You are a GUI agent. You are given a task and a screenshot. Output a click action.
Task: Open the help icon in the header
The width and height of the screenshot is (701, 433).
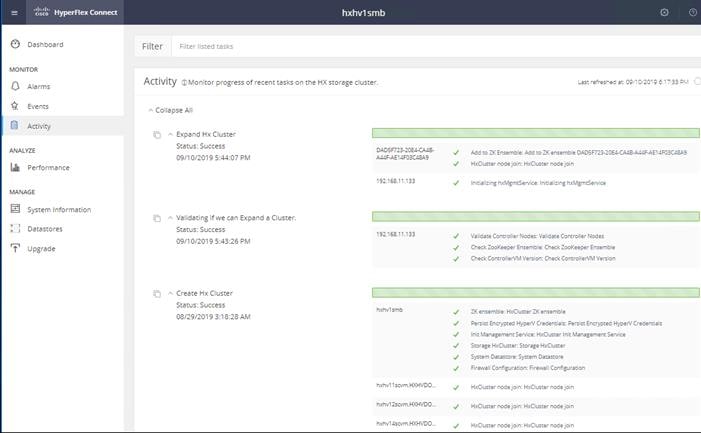tap(693, 13)
